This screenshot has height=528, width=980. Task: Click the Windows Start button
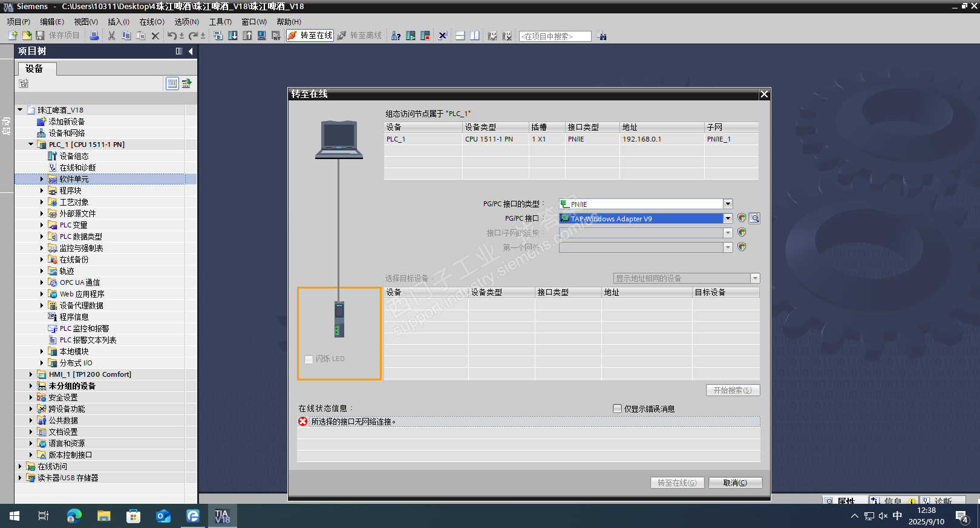15,516
